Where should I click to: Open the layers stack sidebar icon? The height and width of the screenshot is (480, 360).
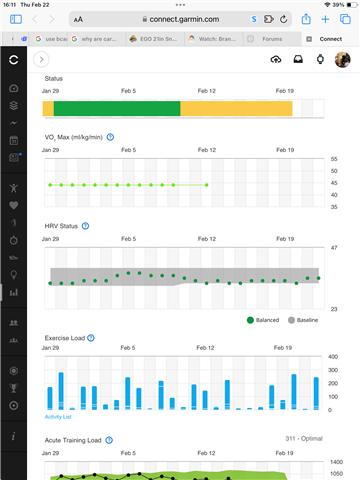[x=14, y=106]
